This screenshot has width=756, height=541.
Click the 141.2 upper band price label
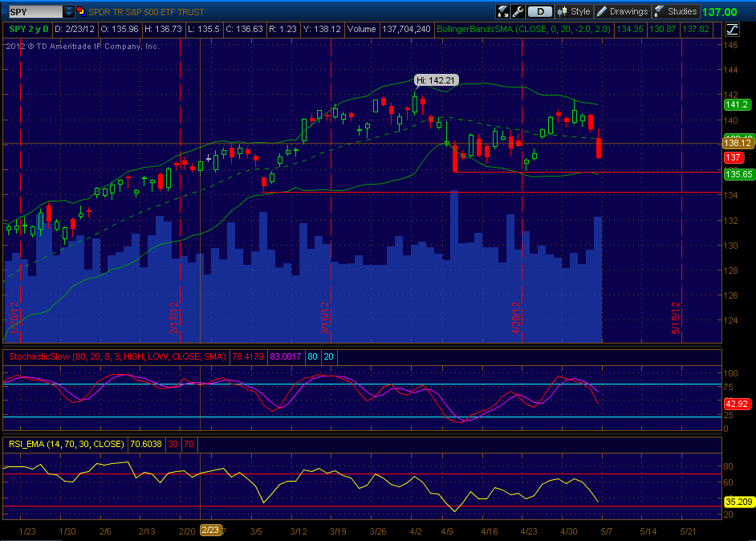click(x=737, y=104)
